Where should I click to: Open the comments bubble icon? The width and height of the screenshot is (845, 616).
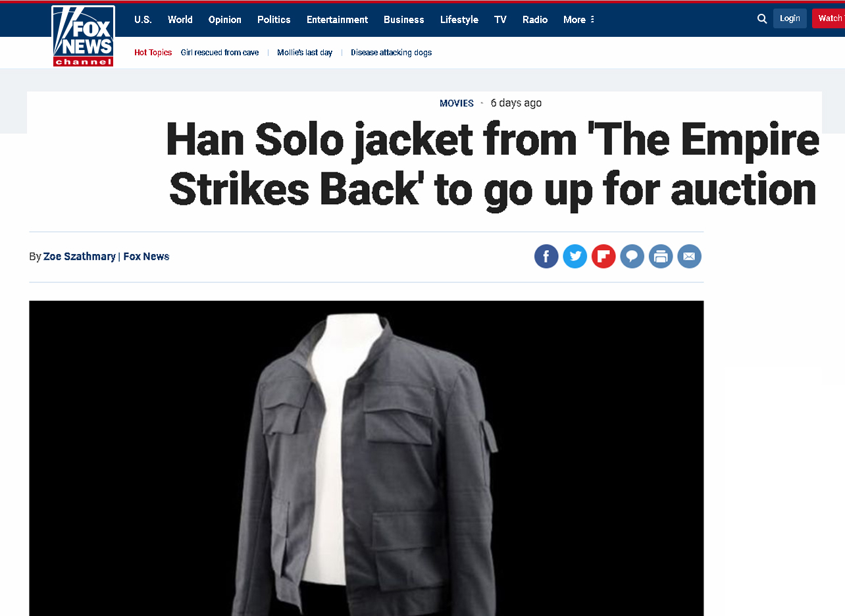(632, 256)
